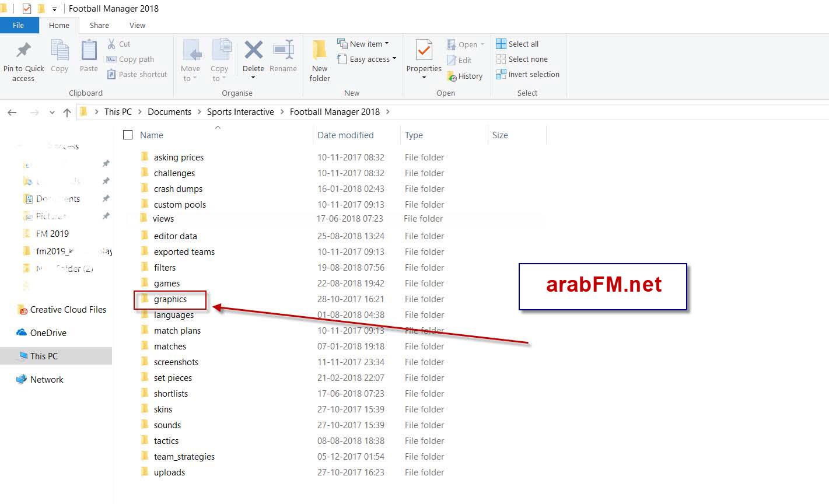829x504 pixels.
Task: Click Sports Interactive in breadcrumb path
Action: coord(240,112)
